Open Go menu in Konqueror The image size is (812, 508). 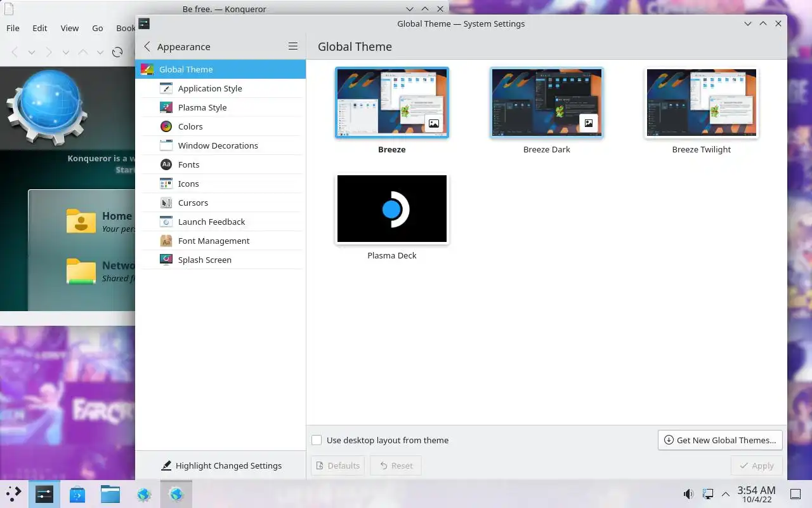98,28
